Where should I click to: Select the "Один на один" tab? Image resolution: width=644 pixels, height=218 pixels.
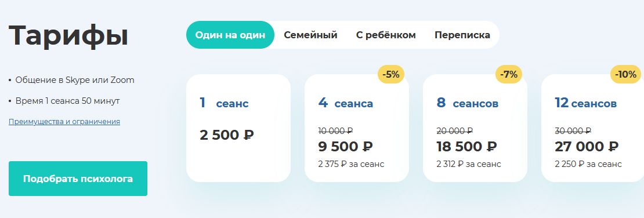230,35
